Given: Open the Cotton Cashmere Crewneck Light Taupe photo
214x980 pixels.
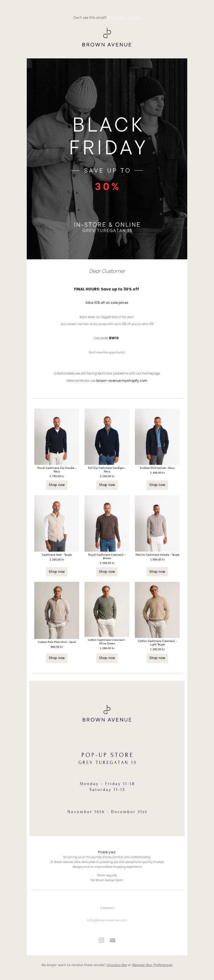Looking at the screenshot, I should [x=157, y=609].
